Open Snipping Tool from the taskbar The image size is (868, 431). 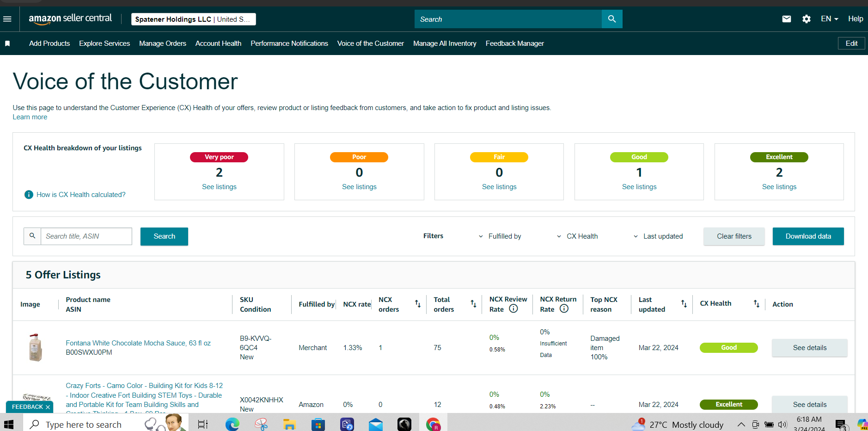pos(261,425)
